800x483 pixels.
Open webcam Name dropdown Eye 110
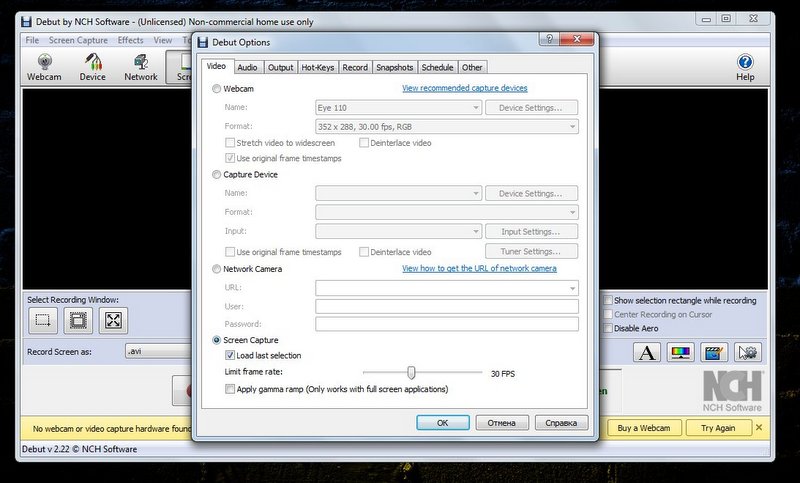tap(398, 108)
